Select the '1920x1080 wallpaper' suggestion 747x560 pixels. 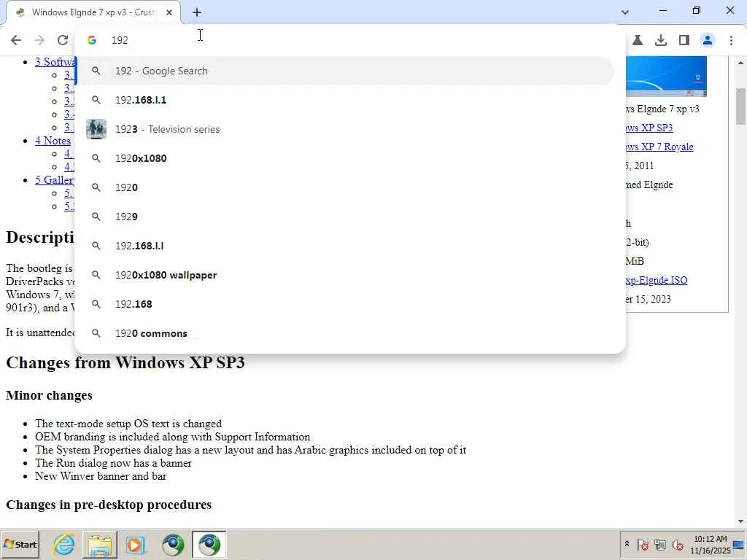point(344,275)
